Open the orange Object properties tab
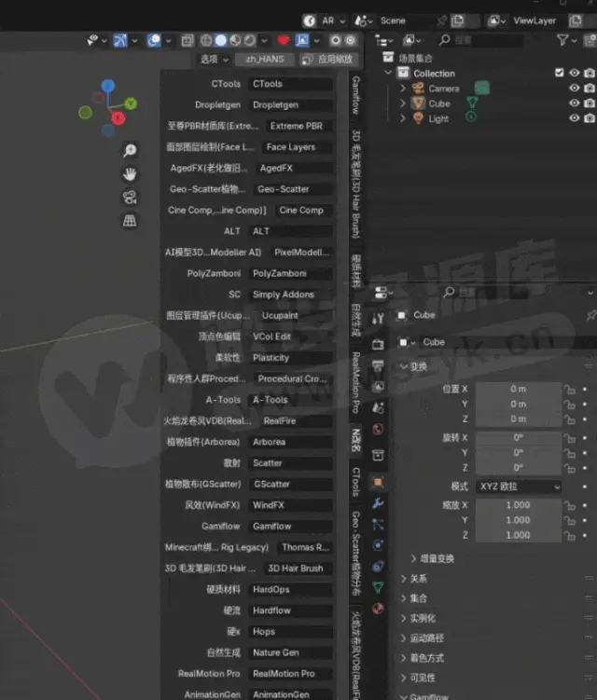Image resolution: width=597 pixels, height=700 pixels. [378, 482]
